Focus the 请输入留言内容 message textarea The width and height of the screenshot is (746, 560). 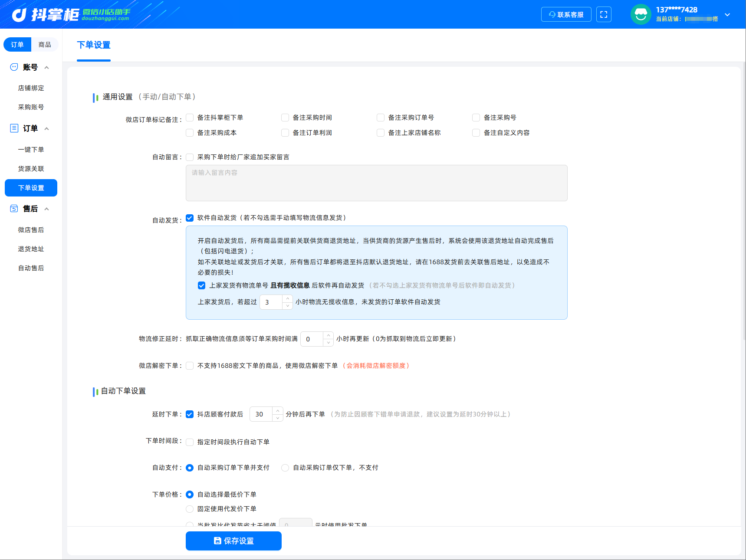pyautogui.click(x=376, y=183)
